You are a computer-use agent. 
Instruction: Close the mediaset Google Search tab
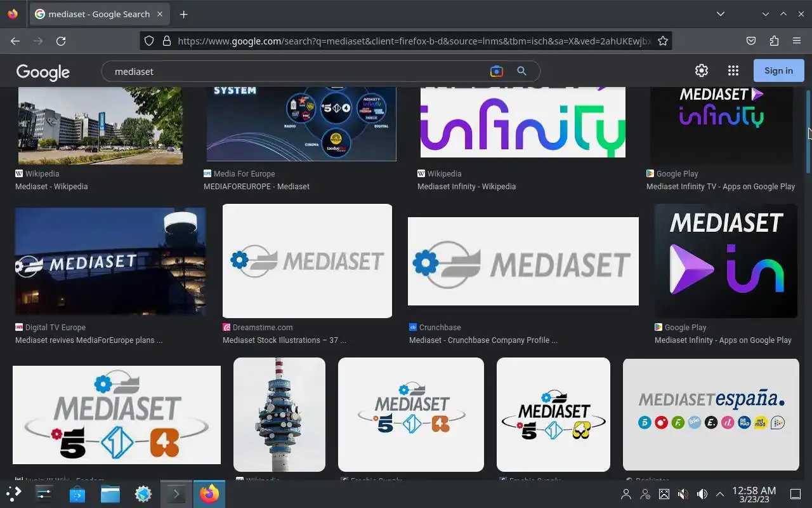(159, 14)
